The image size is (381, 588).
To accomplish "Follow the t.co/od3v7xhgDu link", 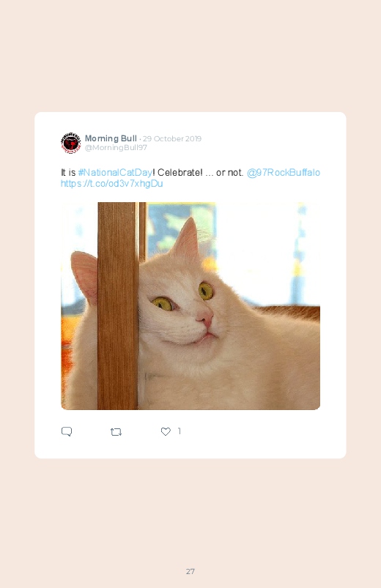I will point(112,183).
